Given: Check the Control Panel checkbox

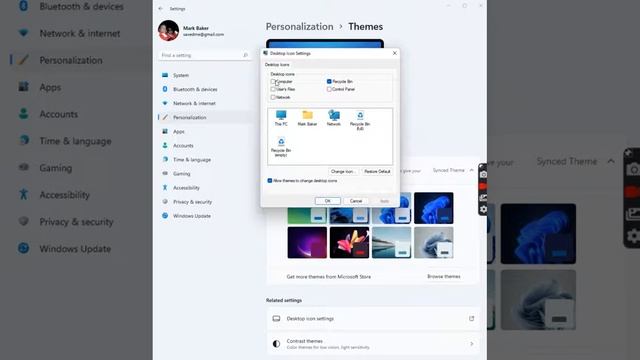Looking at the screenshot, I should click(329, 89).
